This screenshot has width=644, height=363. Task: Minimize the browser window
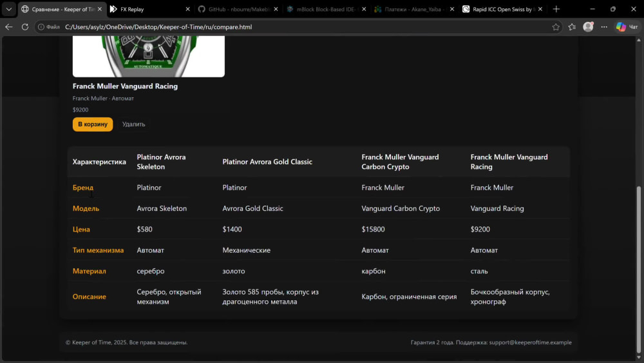[592, 9]
